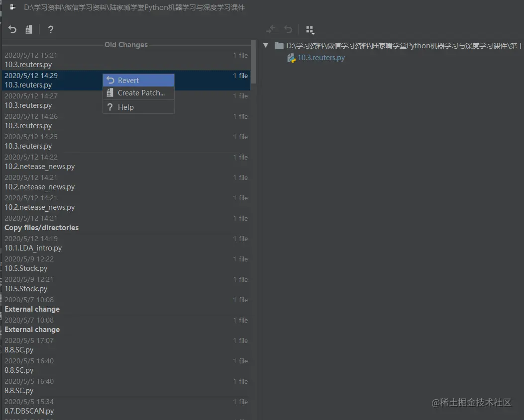This screenshot has width=524, height=420.
Task: Select the highlighted 2020/5/12 14:29 revision row
Action: click(126, 80)
